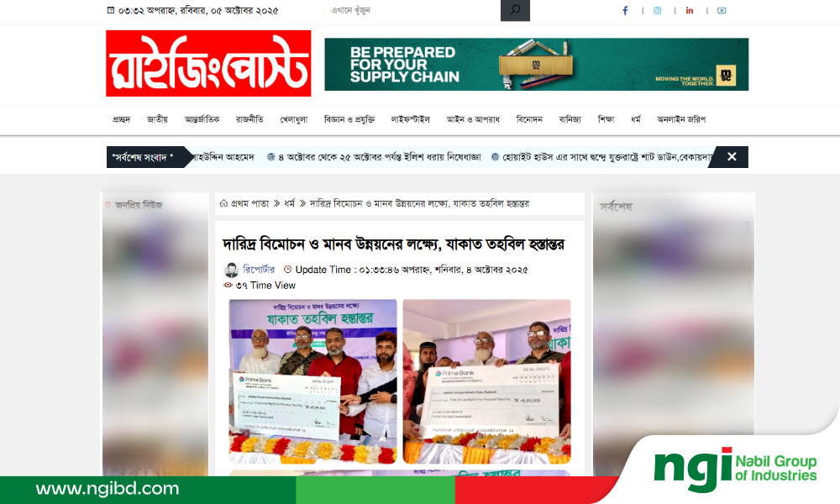Click the Rising Post red logo

[x=208, y=63]
